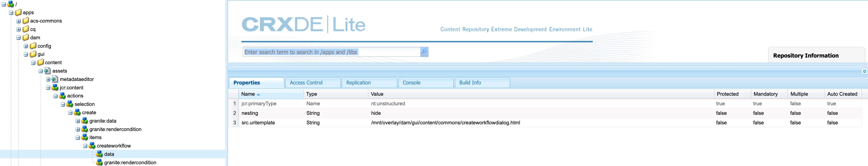Select the data tree node label
868x166 pixels.
coord(109,154)
